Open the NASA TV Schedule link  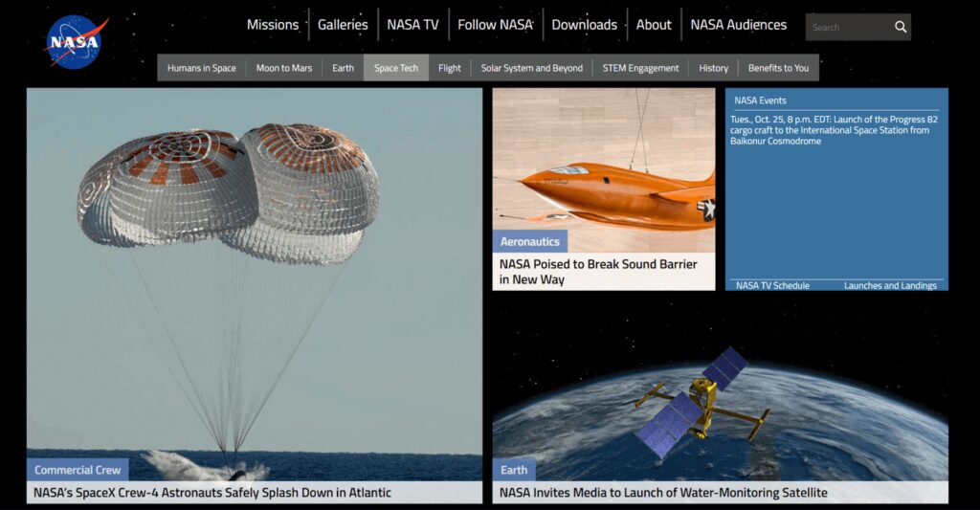[x=772, y=286]
